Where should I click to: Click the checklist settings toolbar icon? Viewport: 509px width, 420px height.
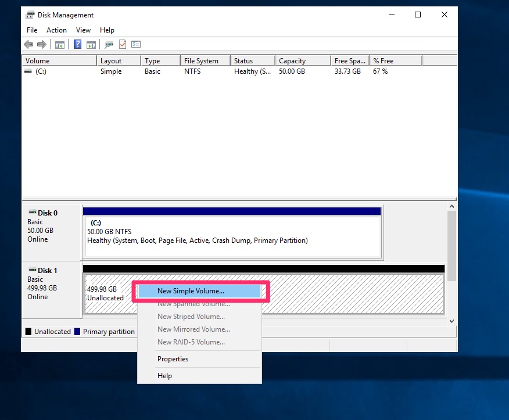(137, 45)
